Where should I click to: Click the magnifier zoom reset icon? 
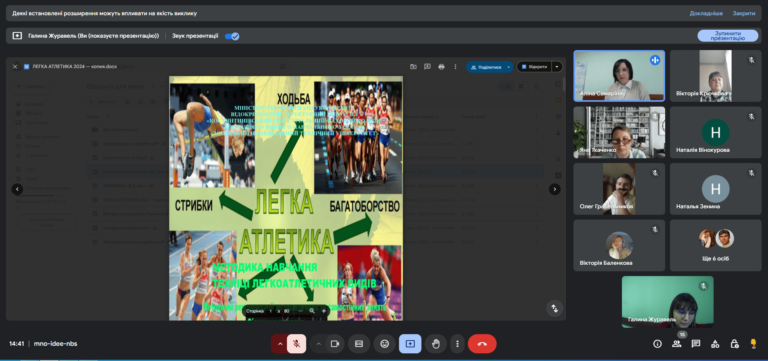(312, 311)
